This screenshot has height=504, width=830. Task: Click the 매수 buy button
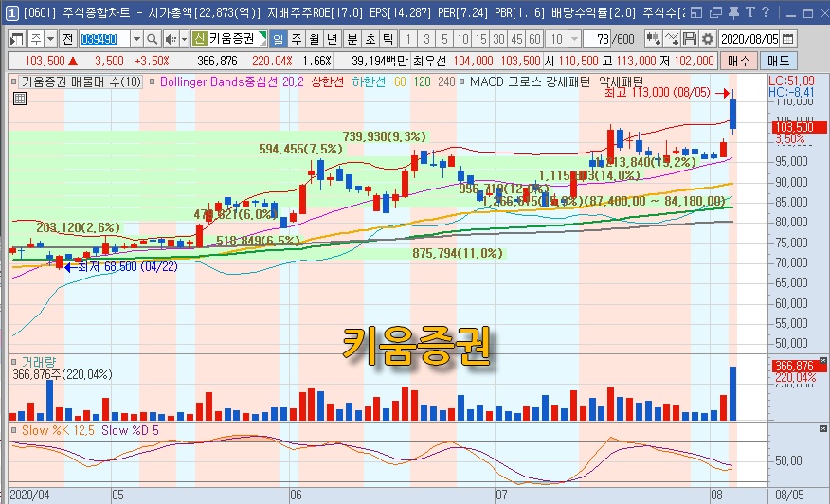(x=738, y=61)
